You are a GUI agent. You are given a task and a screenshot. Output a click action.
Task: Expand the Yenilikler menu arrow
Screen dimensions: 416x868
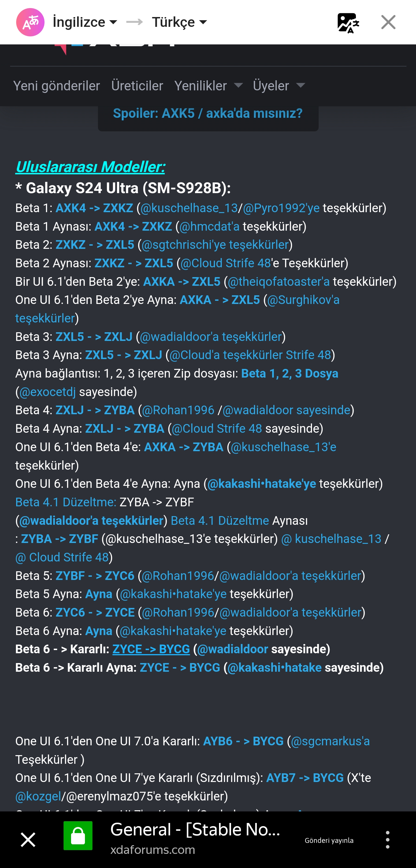pos(238,85)
